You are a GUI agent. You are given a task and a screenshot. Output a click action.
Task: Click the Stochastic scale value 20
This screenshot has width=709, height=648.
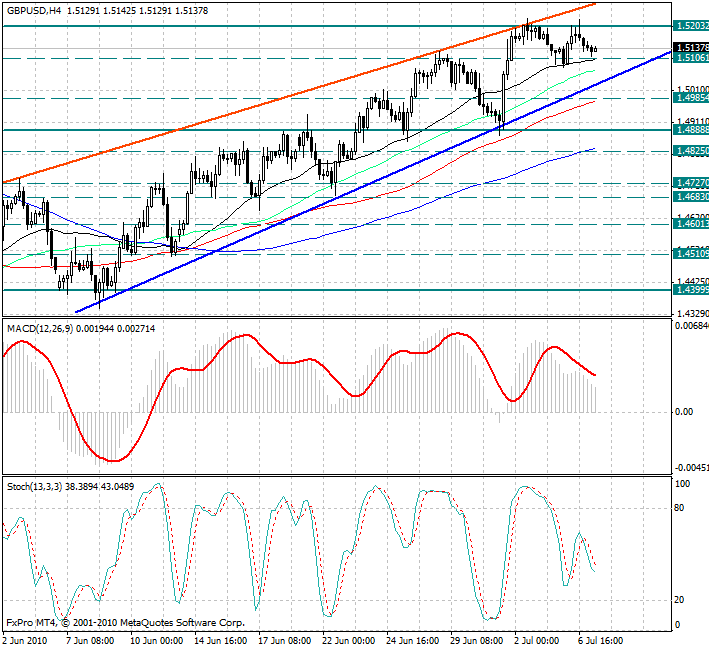679,600
